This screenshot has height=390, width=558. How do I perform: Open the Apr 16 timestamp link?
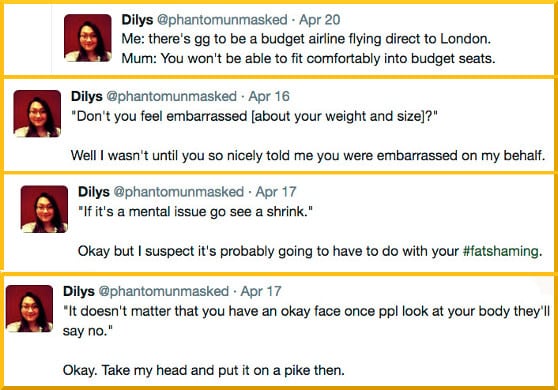[269, 96]
